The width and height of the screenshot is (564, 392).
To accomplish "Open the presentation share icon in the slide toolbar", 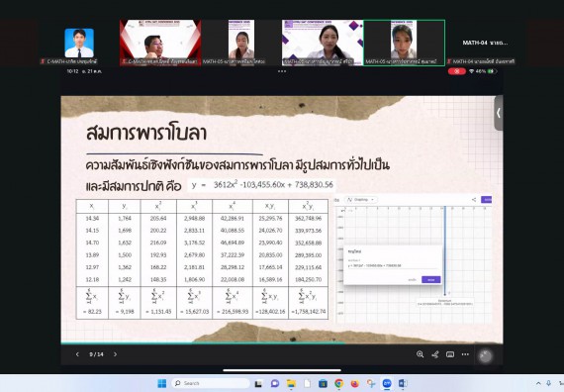I will pos(434,354).
